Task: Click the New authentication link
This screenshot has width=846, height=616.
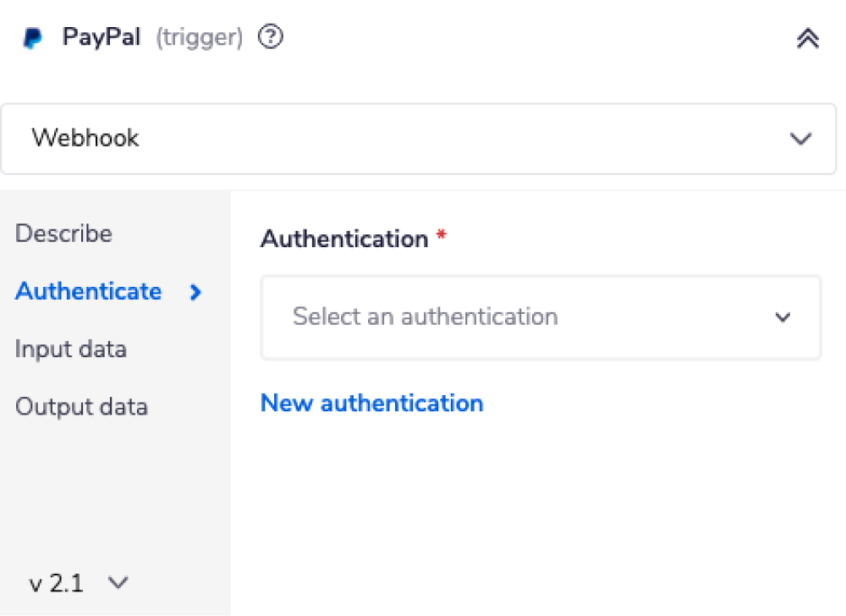Action: [371, 404]
